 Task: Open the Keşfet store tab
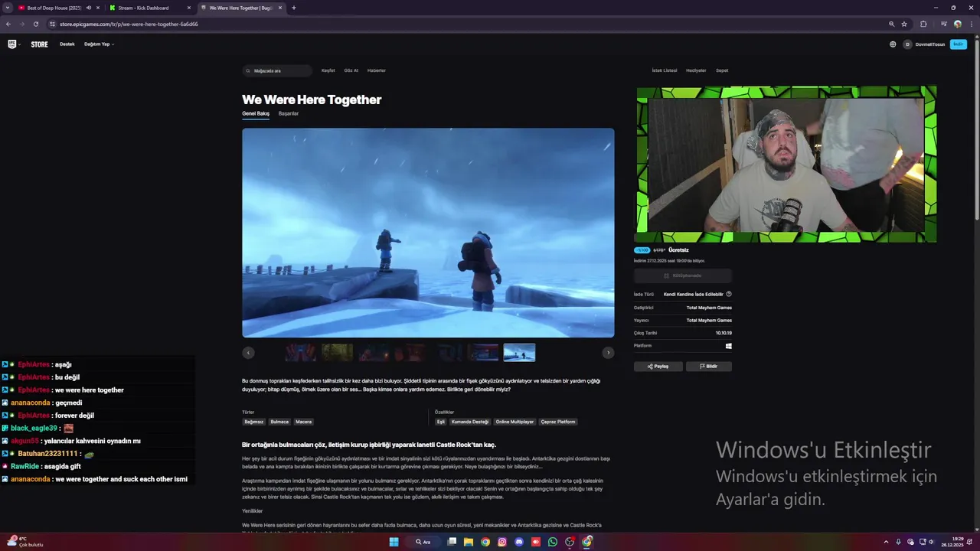328,70
